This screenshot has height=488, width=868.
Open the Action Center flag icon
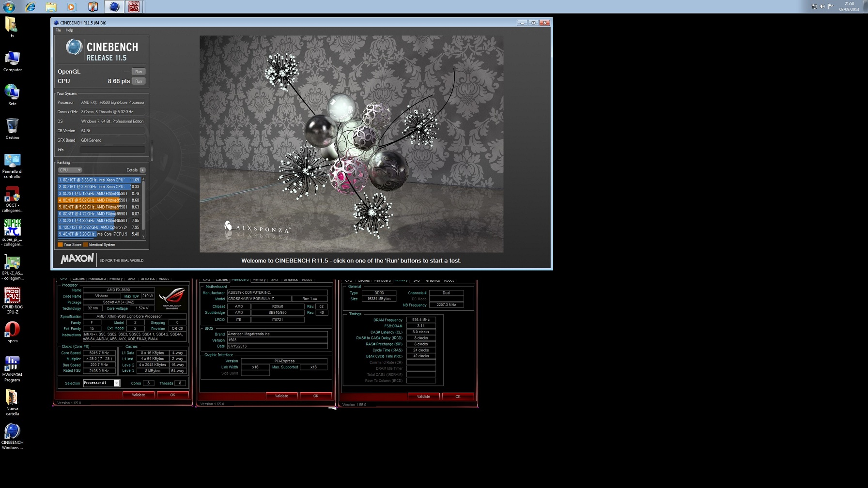pyautogui.click(x=830, y=6)
